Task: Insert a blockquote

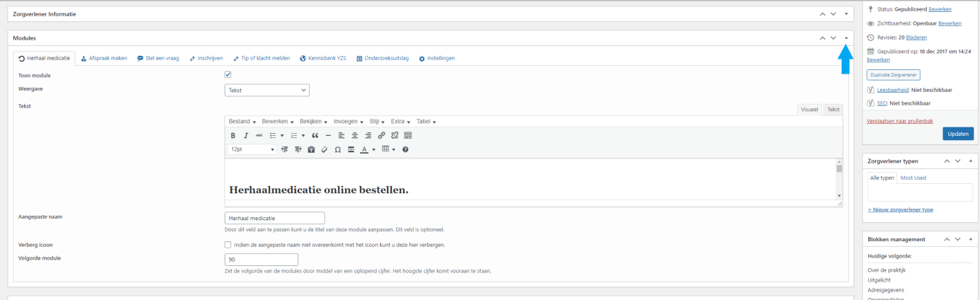Action: click(x=315, y=135)
